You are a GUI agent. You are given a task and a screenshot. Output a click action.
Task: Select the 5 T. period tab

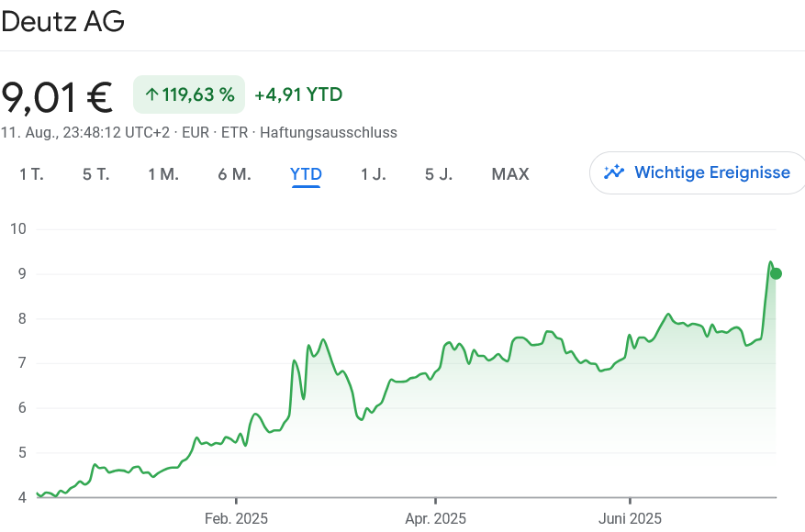pos(95,173)
